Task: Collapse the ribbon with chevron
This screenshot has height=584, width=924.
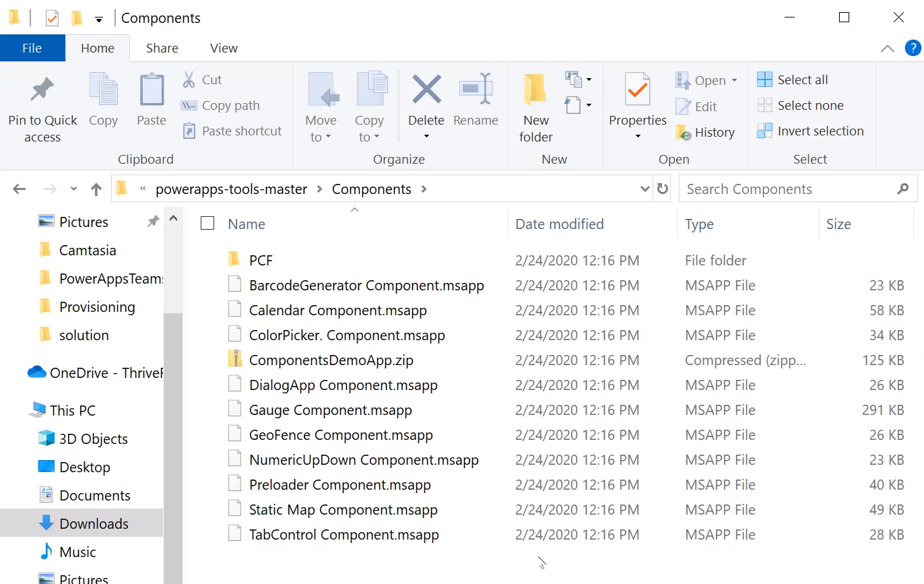Action: click(x=888, y=48)
